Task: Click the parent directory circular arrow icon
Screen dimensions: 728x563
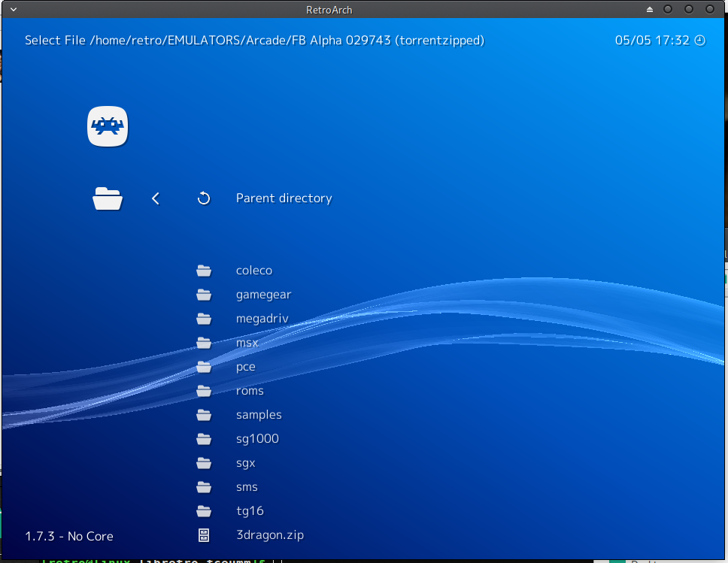Action: pyautogui.click(x=204, y=198)
